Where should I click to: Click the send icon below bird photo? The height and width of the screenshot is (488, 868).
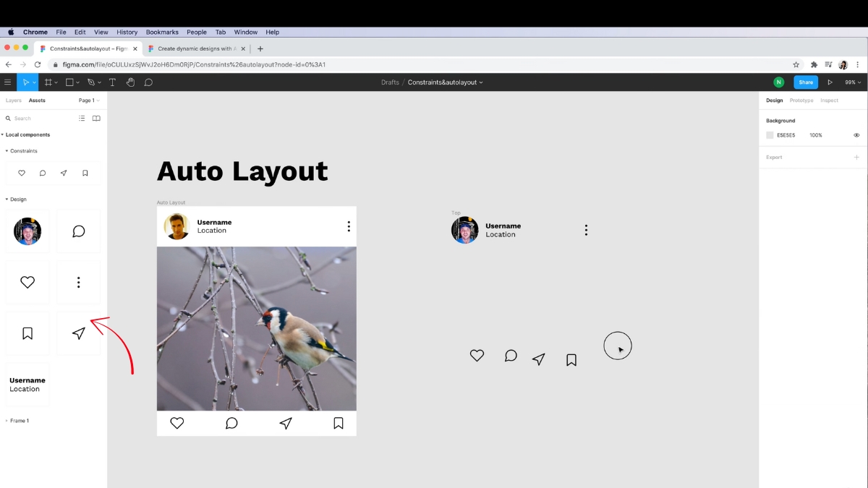coord(286,423)
